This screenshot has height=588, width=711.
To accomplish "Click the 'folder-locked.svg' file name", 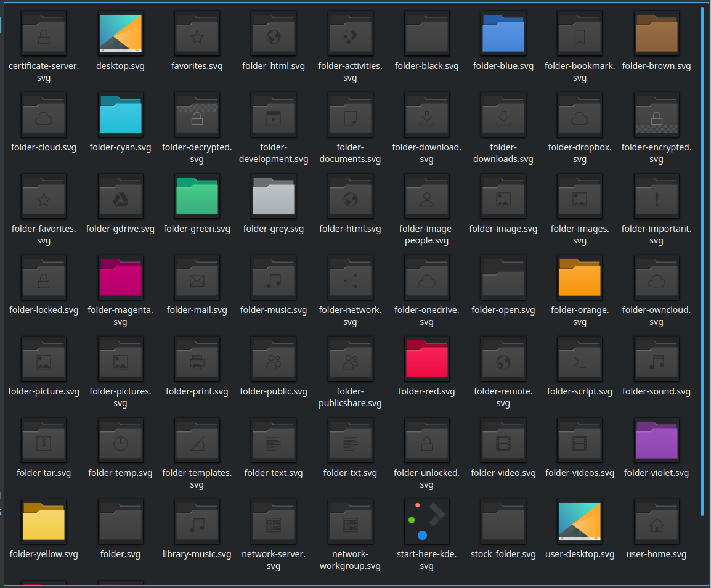I will point(44,311).
